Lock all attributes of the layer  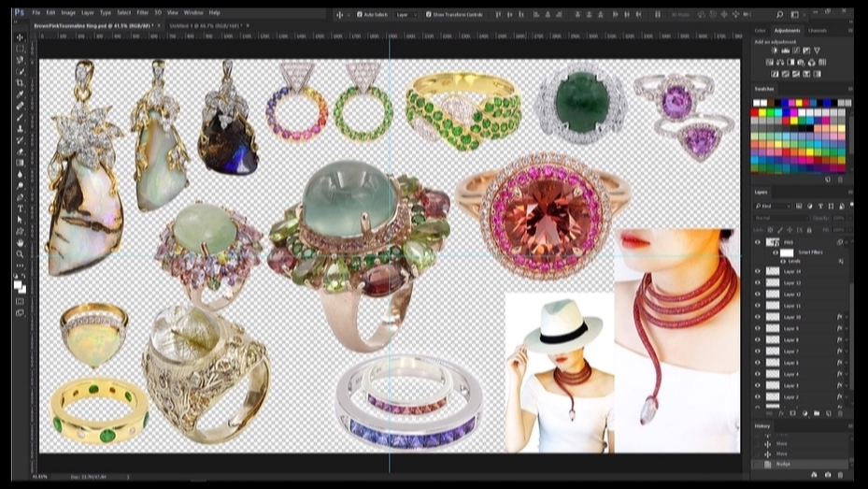pyautogui.click(x=809, y=230)
